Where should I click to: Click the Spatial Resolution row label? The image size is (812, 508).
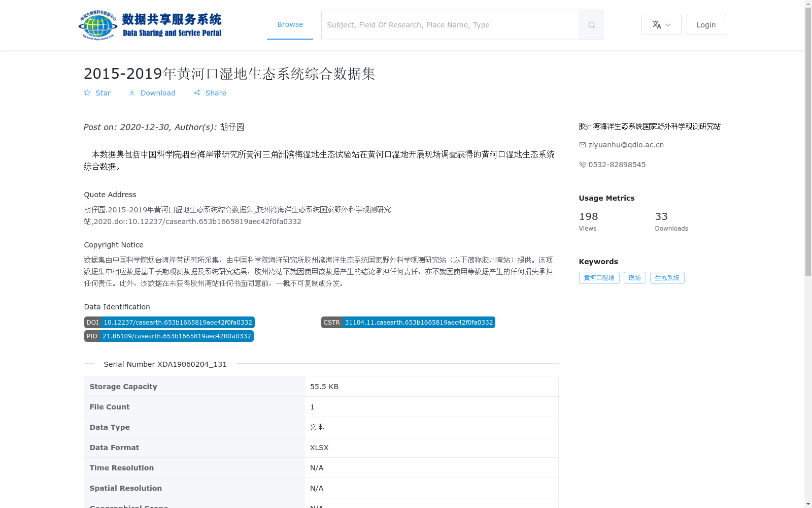(126, 488)
